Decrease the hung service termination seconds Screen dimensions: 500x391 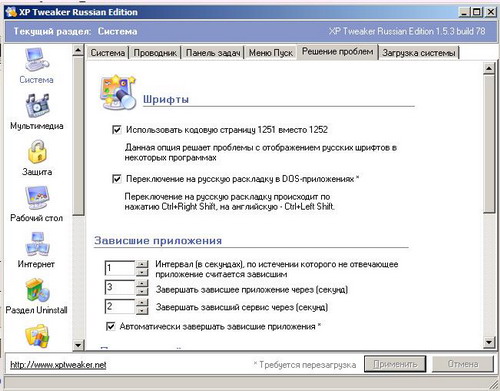142,310
